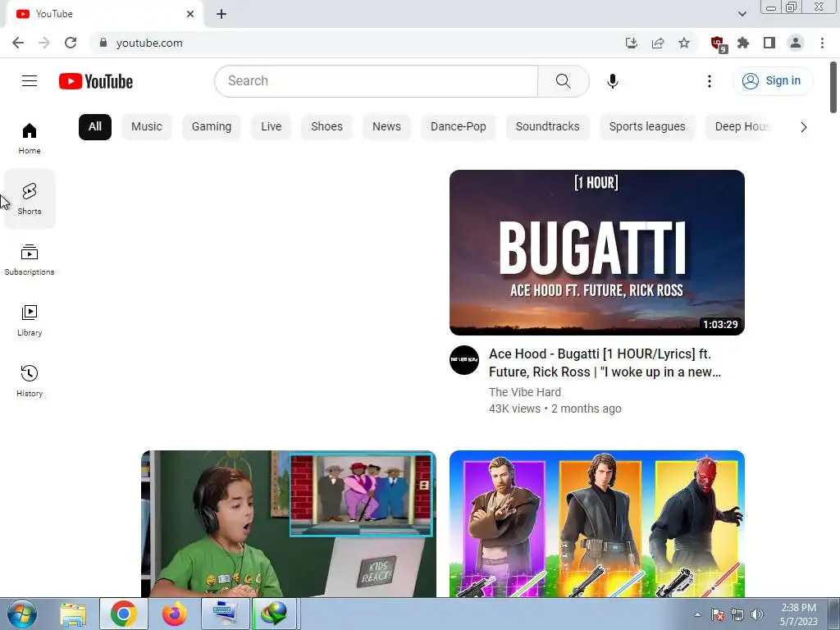The width and height of the screenshot is (840, 630).
Task: Click the taskbar clock showing 2:38 PM
Action: [x=798, y=614]
